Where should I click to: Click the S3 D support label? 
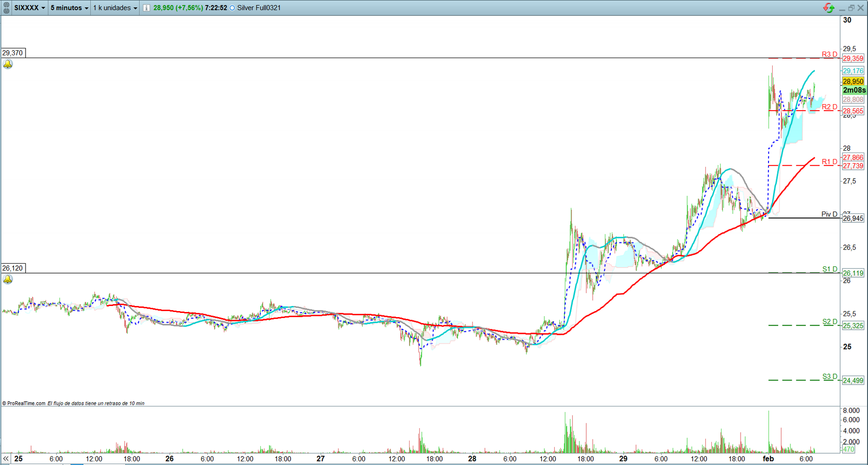830,377
